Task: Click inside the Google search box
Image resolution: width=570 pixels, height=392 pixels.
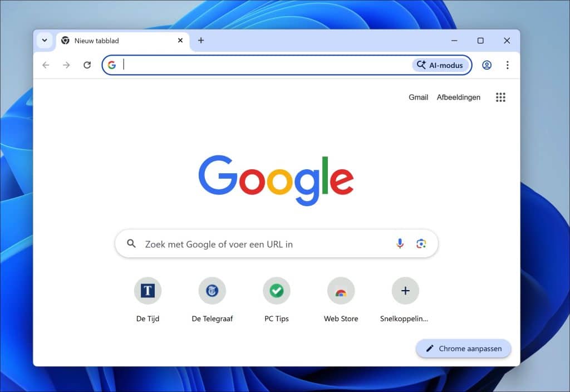Action: coord(250,243)
